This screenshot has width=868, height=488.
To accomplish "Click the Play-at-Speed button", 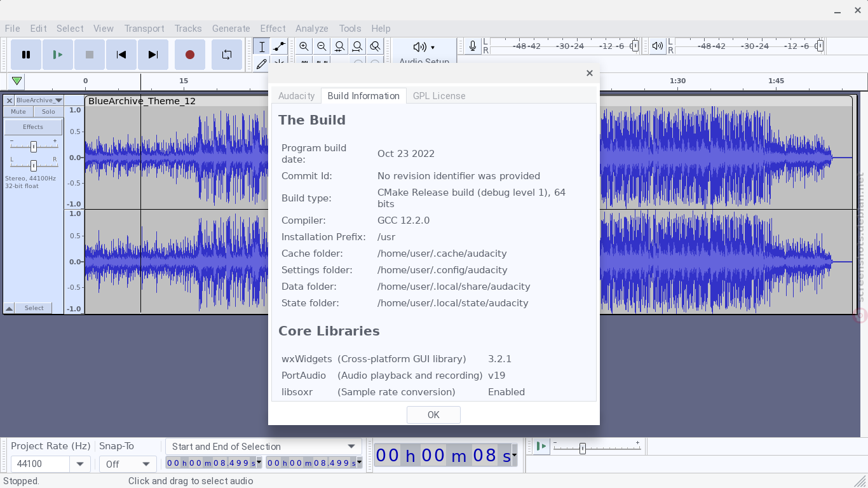I will click(x=541, y=447).
